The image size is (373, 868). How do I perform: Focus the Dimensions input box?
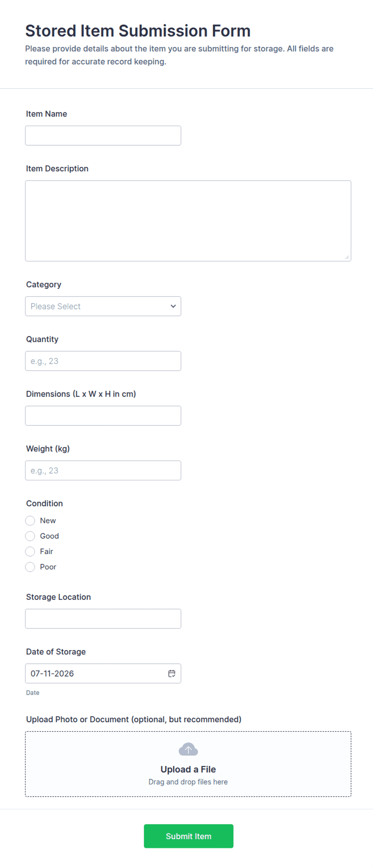103,416
